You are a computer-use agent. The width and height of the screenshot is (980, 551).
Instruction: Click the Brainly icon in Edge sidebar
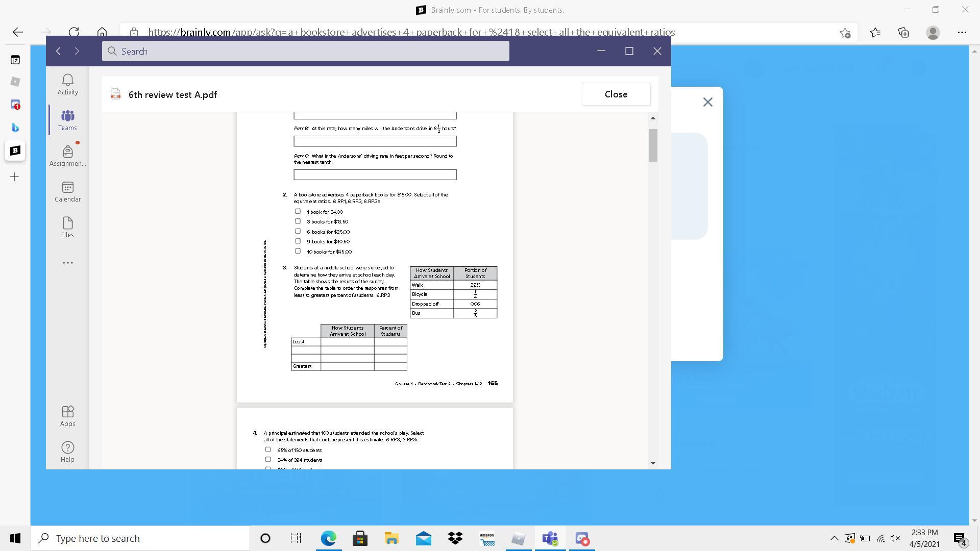click(x=15, y=151)
